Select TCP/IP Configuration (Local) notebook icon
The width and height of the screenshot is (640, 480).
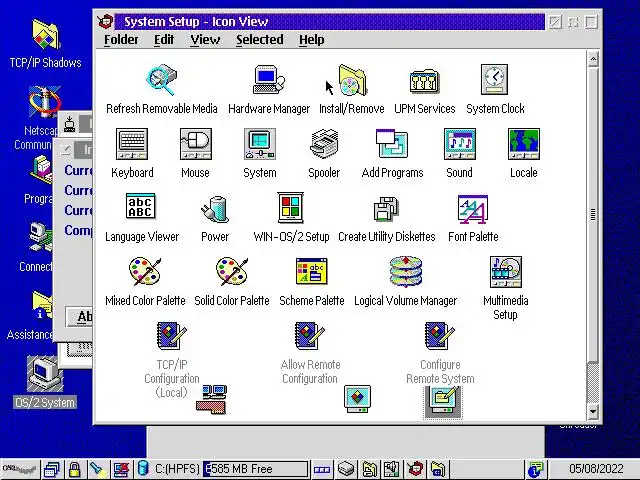pos(171,336)
